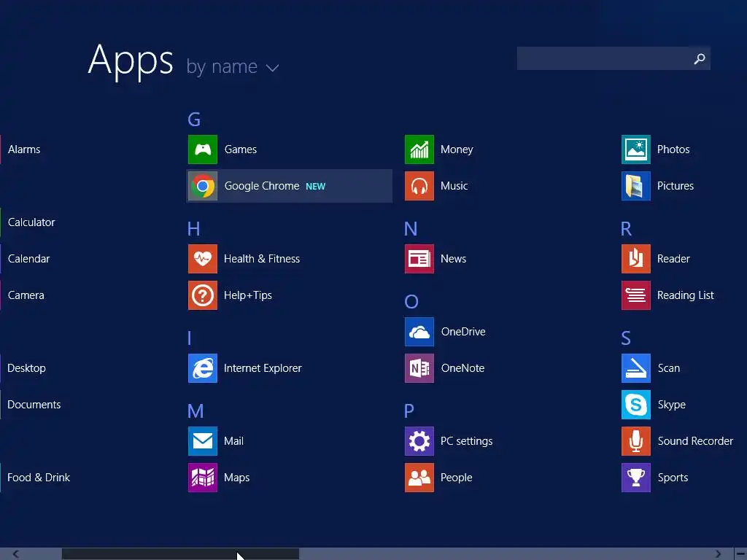Open the Music headphones icon
The image size is (747, 560).
click(x=419, y=186)
